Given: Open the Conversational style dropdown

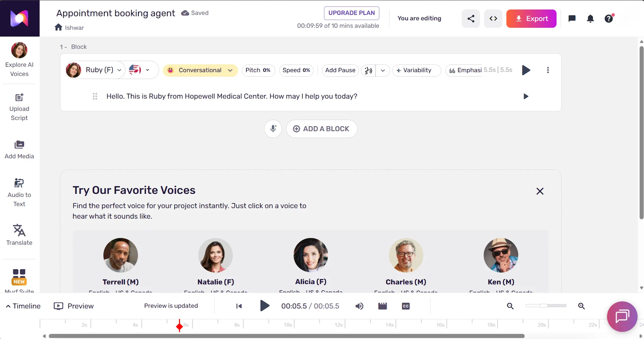Looking at the screenshot, I should click(200, 70).
